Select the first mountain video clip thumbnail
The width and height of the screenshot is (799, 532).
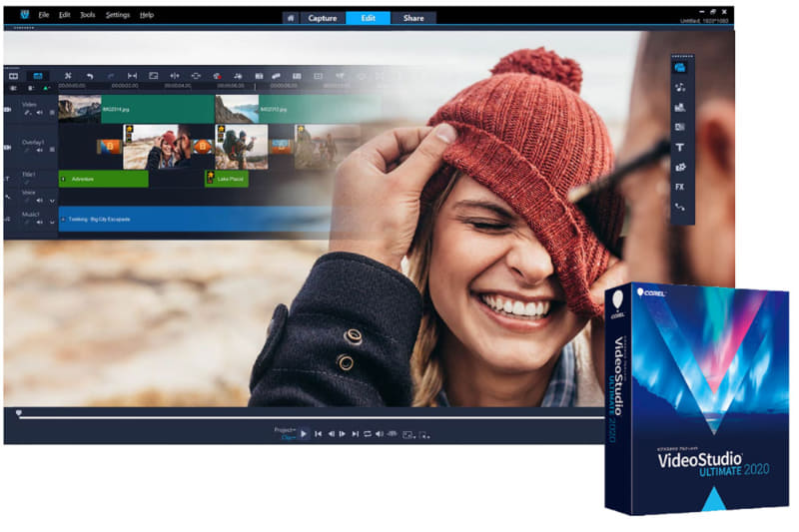[80, 109]
